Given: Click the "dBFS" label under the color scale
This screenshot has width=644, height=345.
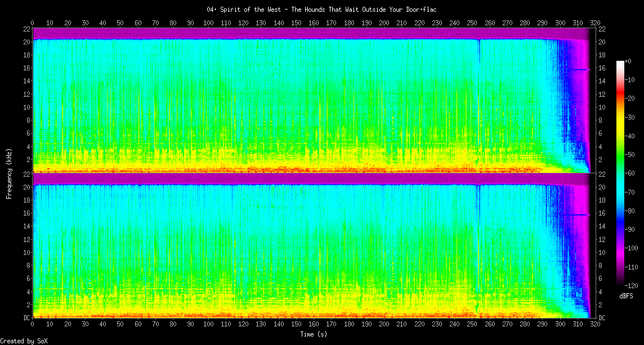Looking at the screenshot, I should click(627, 296).
